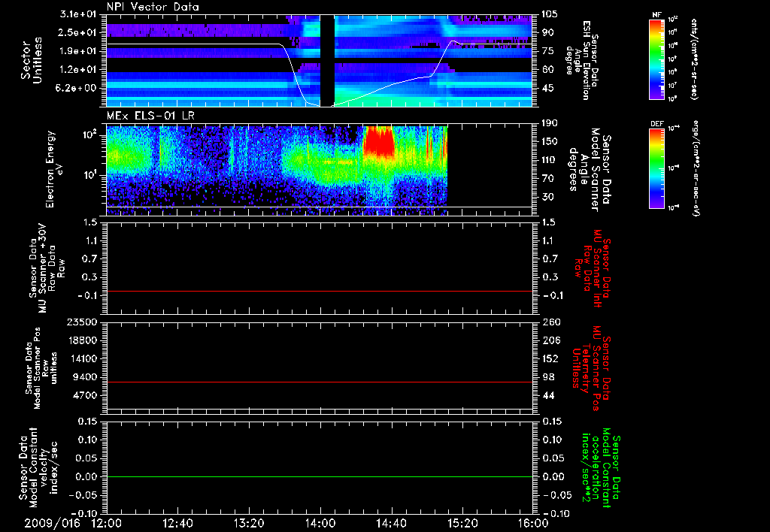Click the '15:20' time tick label
The image size is (770, 532).
462,524
